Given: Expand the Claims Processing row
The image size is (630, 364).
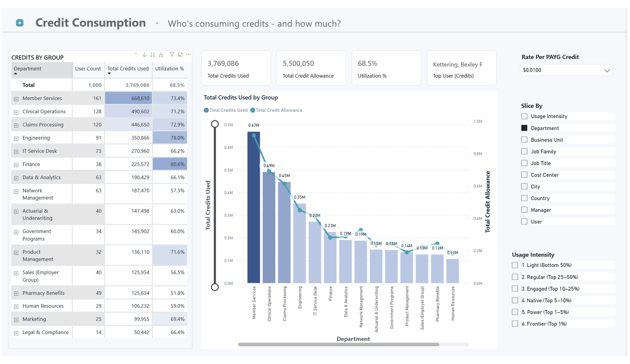Looking at the screenshot, I should (16, 125).
